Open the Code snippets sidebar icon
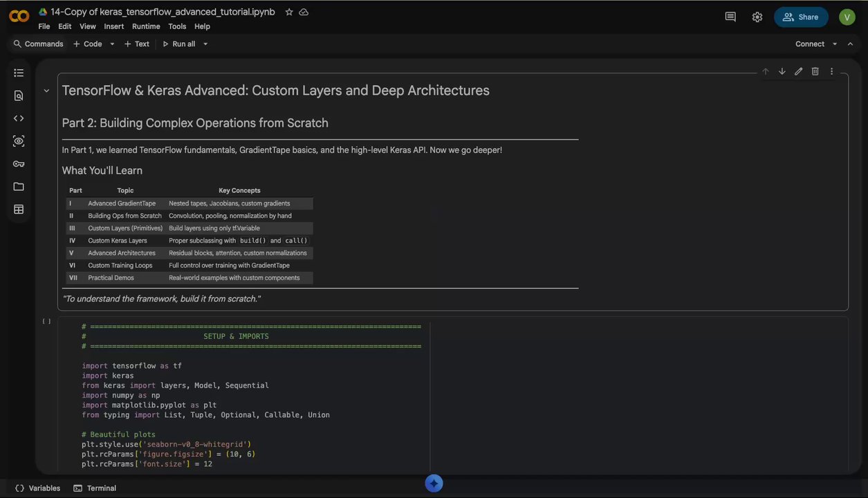This screenshot has height=498, width=868. (19, 118)
